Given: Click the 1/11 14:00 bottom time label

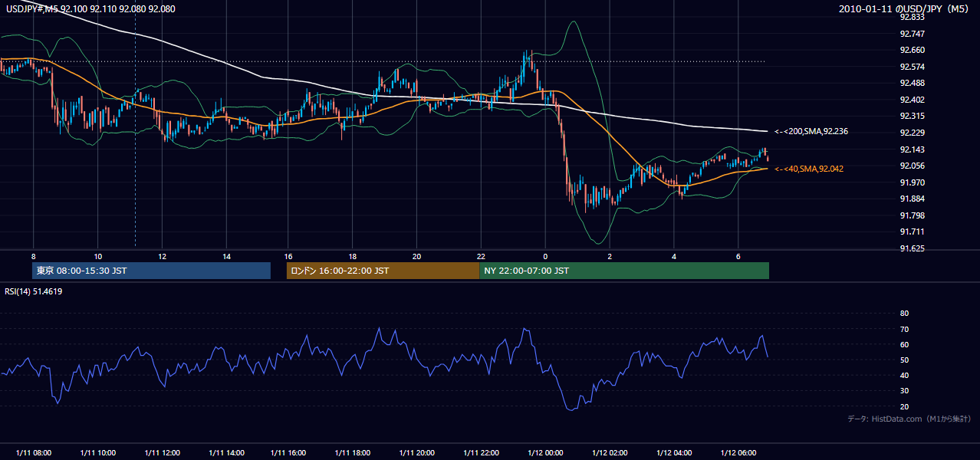Looking at the screenshot, I should [x=225, y=453].
